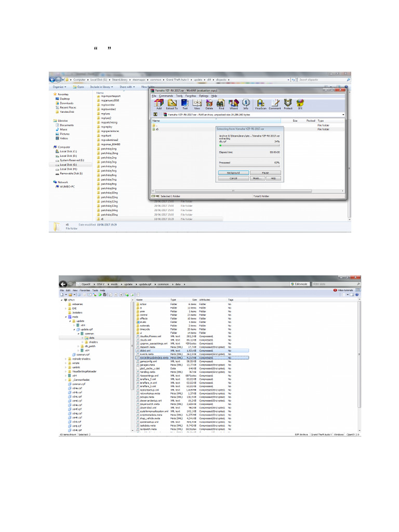Click the extraction file progress bar
Viewport: 399px width, 532px height.
(x=249, y=145)
